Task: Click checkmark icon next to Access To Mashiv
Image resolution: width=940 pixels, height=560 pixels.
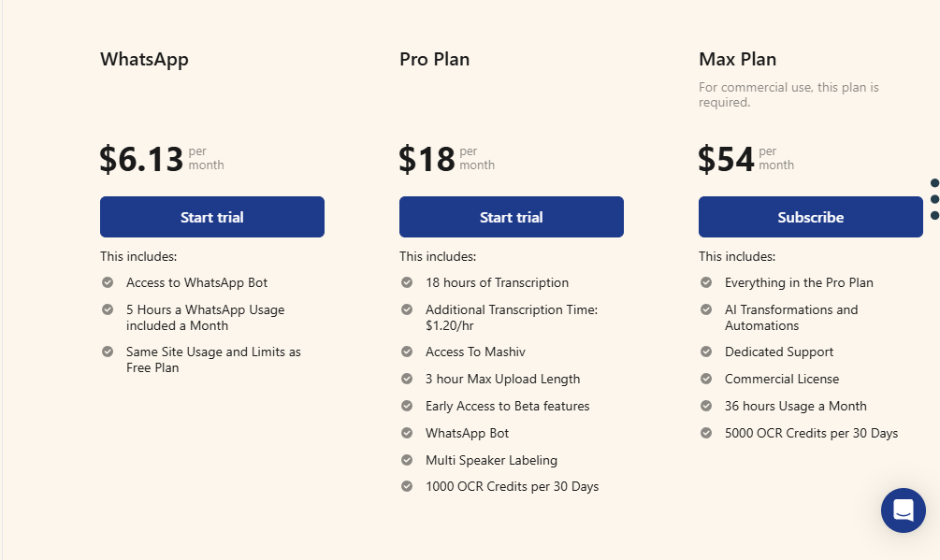Action: point(407,352)
